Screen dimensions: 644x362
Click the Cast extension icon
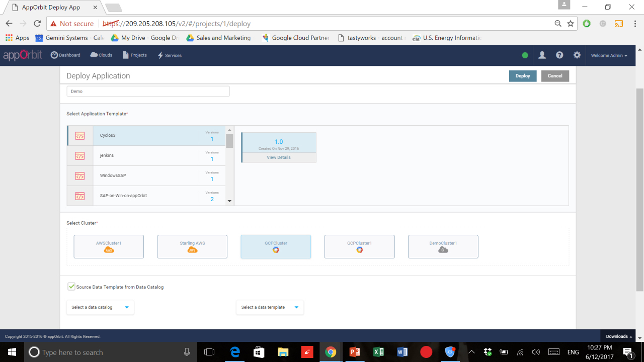click(619, 24)
